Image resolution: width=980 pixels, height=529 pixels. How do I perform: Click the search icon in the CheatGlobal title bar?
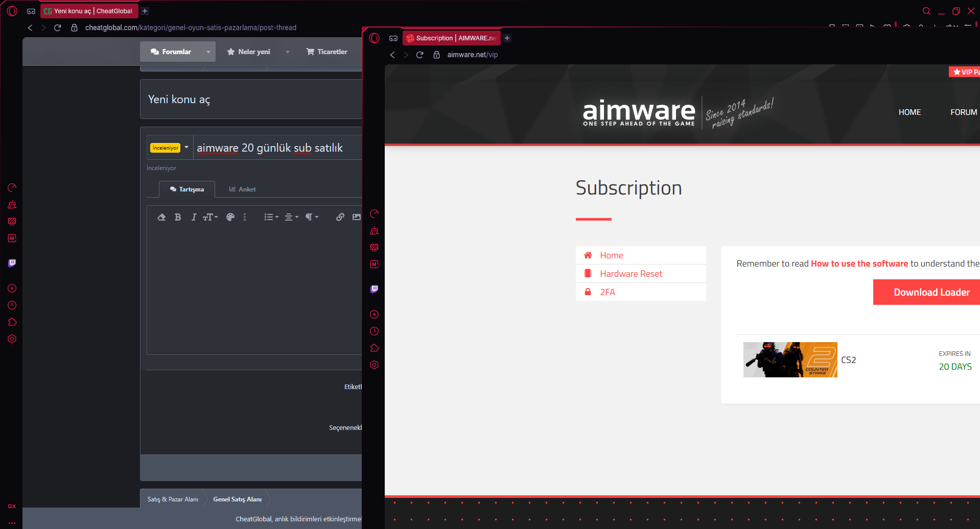(x=926, y=11)
